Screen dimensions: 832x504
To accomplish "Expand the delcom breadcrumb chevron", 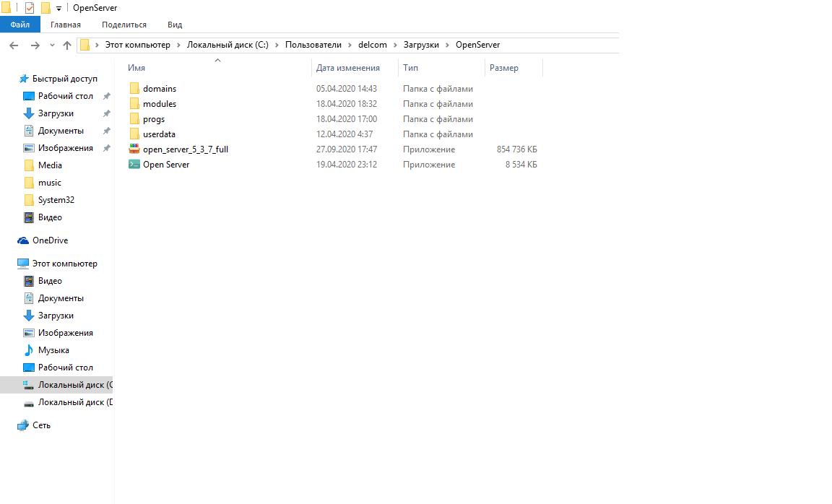I will pos(396,45).
